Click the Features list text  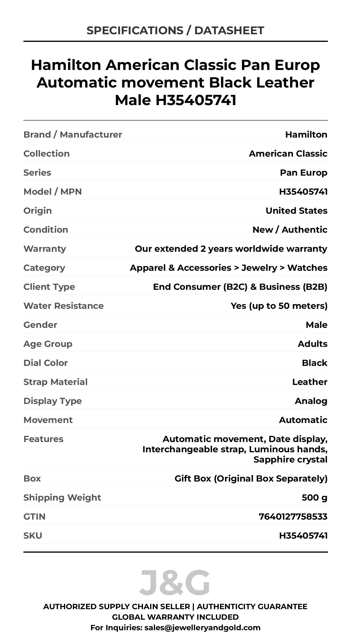click(235, 449)
